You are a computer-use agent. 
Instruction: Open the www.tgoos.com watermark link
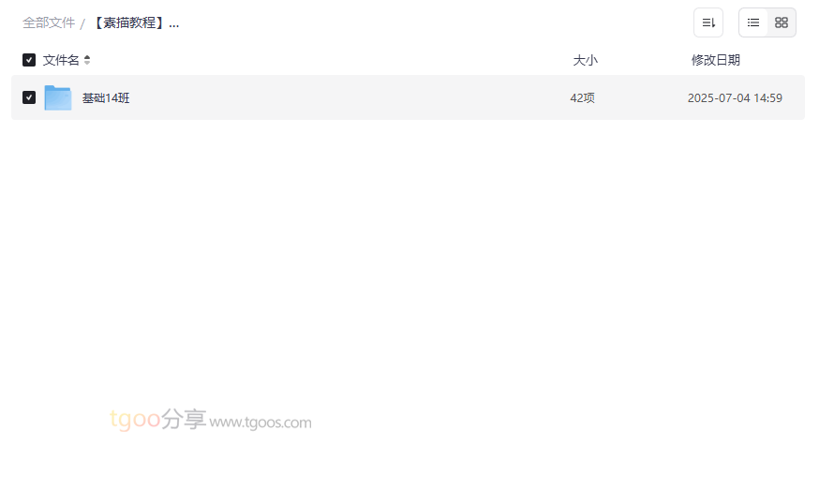coord(261,422)
